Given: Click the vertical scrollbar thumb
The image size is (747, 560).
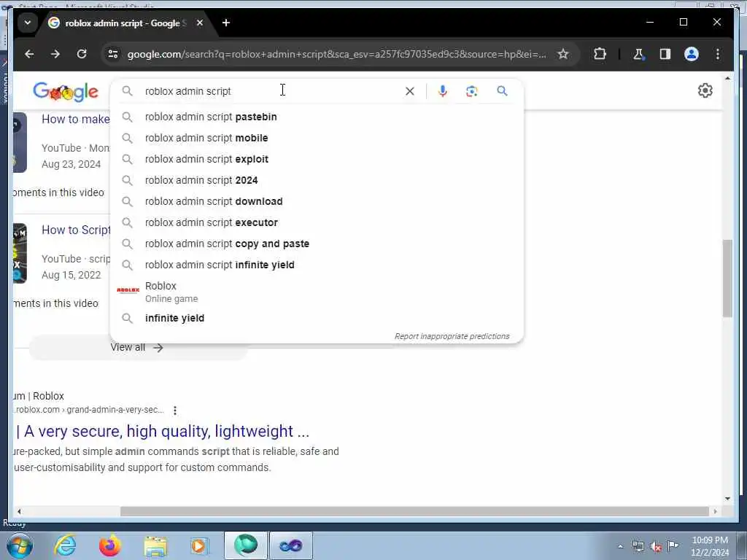Looking at the screenshot, I should point(727,278).
